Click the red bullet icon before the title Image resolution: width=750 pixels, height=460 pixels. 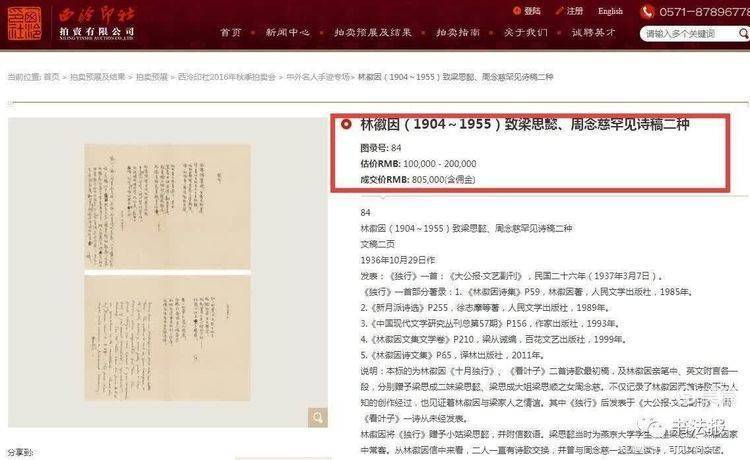pyautogui.click(x=346, y=125)
